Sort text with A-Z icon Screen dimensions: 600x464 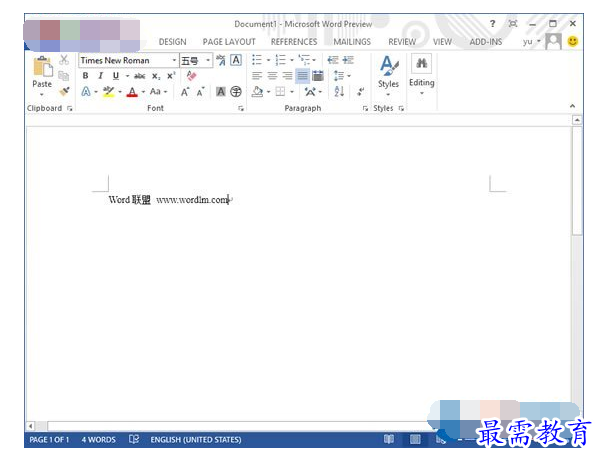tap(339, 91)
